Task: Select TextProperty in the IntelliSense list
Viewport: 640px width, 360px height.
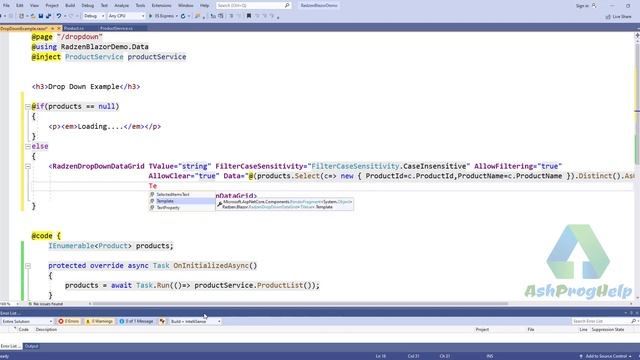Action: coord(182,207)
